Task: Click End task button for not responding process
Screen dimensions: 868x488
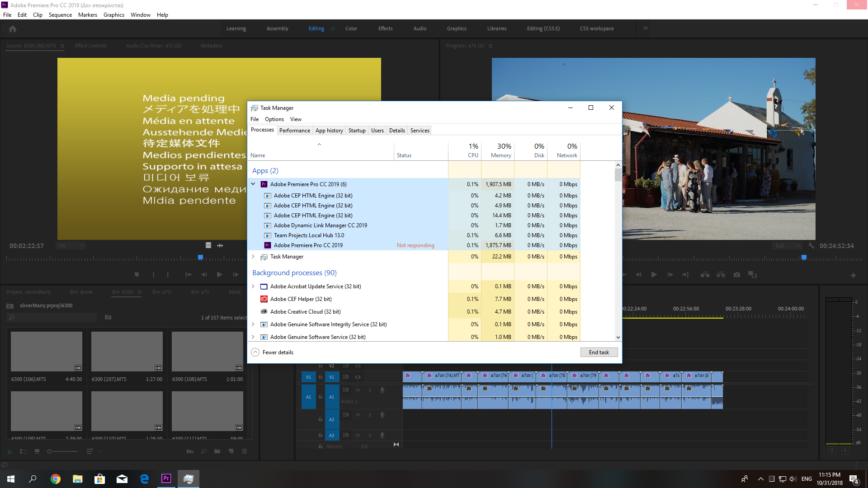Action: tap(599, 352)
